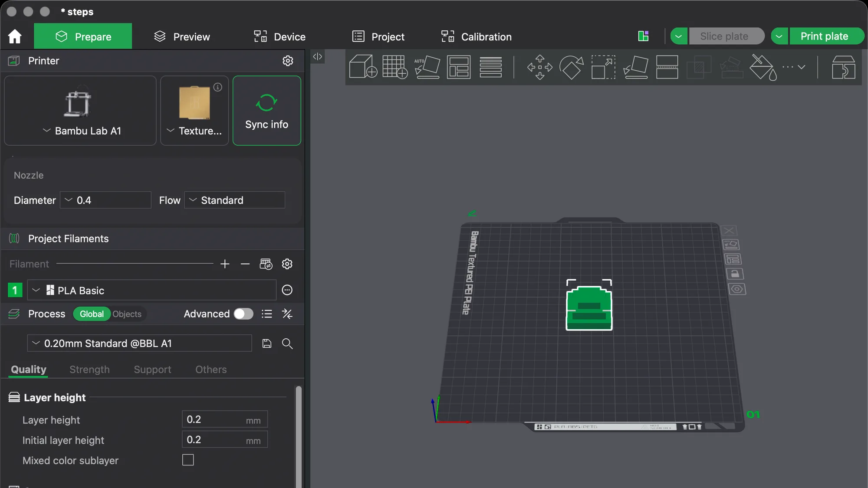Click the Add plate toolbar icon
Viewport: 868px width, 488px height.
[395, 67]
